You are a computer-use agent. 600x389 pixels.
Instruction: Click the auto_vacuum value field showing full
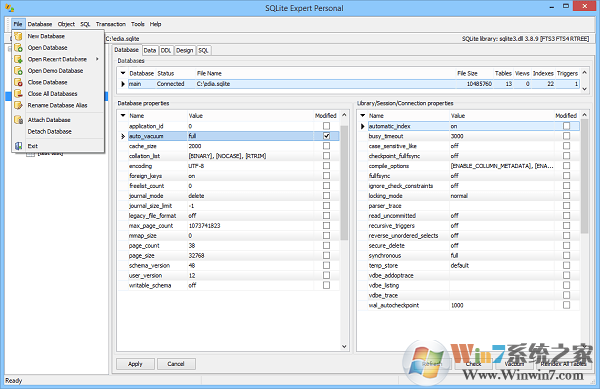(250, 136)
